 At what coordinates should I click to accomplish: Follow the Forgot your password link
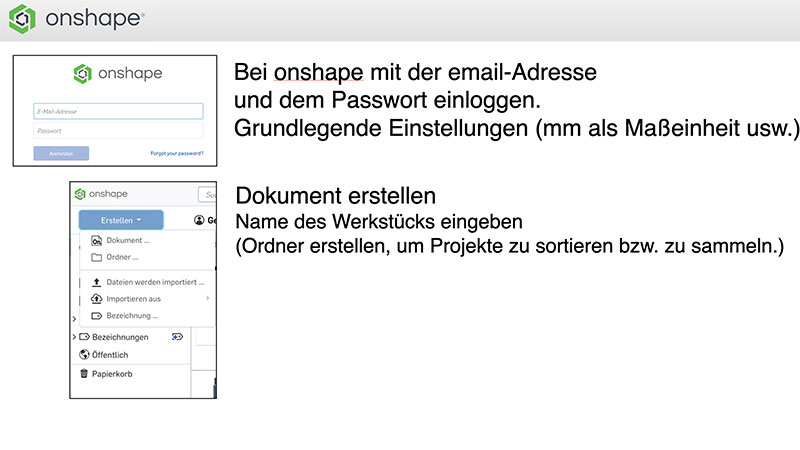(x=177, y=153)
